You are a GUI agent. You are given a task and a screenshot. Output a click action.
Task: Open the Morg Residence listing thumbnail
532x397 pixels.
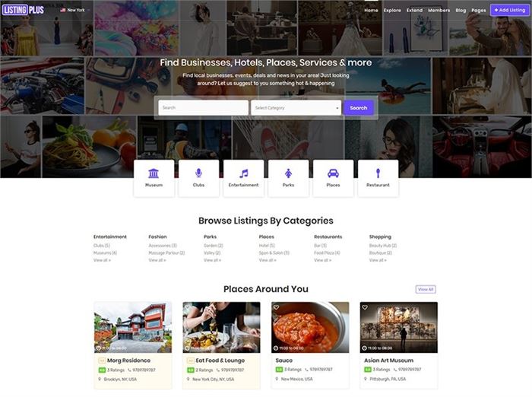tap(133, 327)
